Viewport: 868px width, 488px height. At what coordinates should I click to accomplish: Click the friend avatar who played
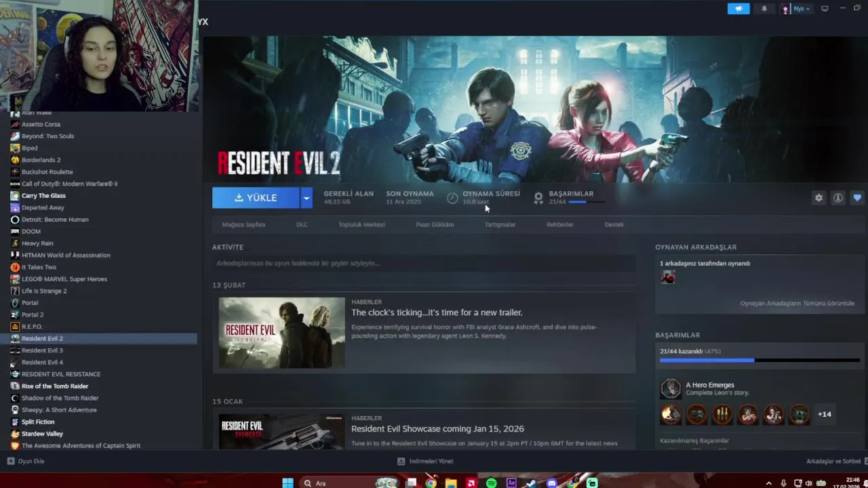pyautogui.click(x=668, y=277)
